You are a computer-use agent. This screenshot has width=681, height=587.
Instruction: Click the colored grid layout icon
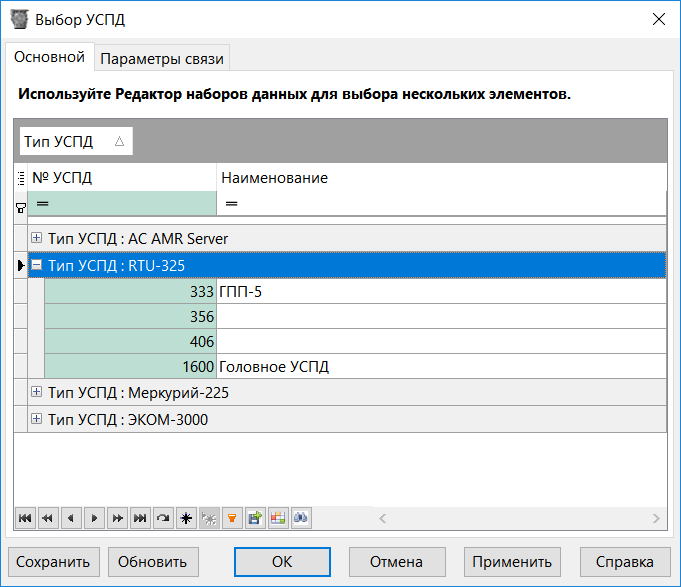278,518
